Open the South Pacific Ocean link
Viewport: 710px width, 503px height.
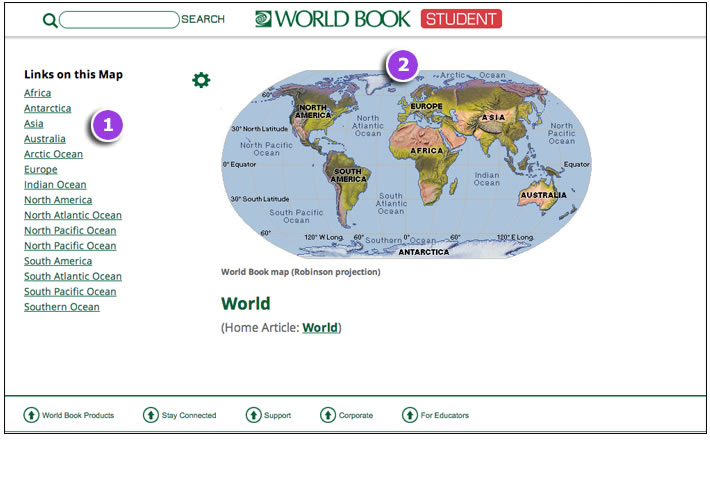(70, 292)
